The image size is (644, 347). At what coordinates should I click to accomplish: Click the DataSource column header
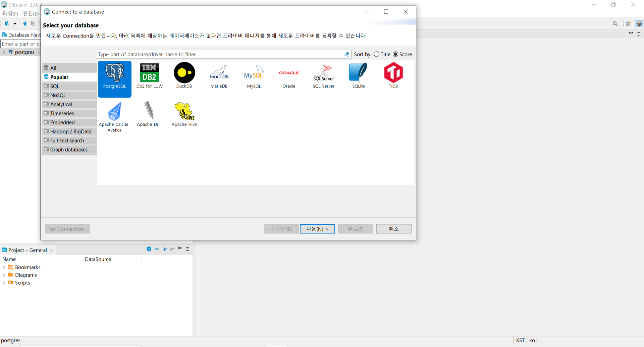pyautogui.click(x=112, y=259)
